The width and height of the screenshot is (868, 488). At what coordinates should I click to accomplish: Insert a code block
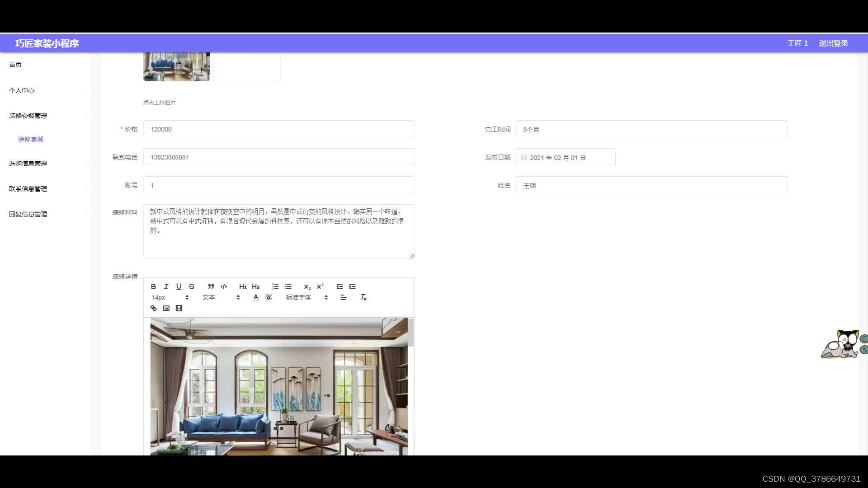(x=224, y=286)
